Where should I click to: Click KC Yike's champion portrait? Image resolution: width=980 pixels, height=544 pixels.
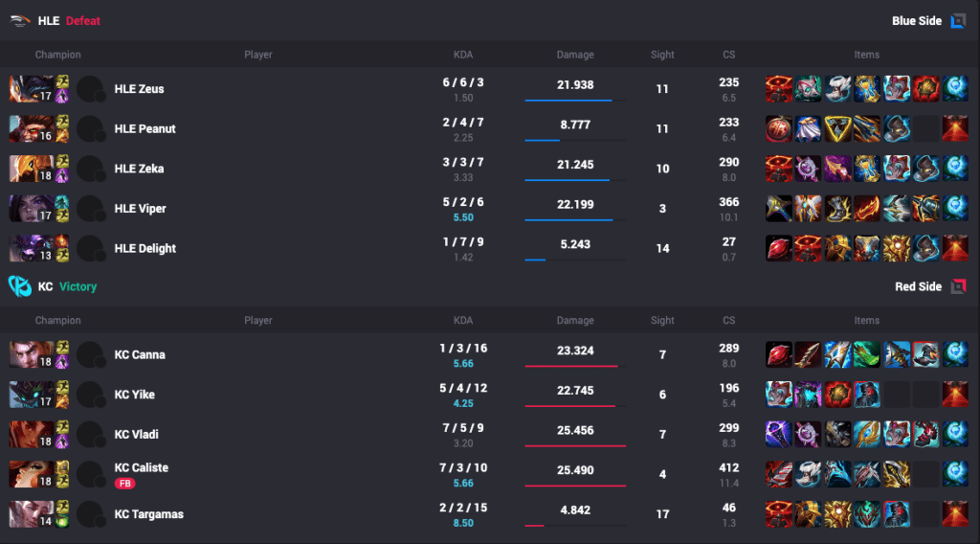pyautogui.click(x=32, y=395)
